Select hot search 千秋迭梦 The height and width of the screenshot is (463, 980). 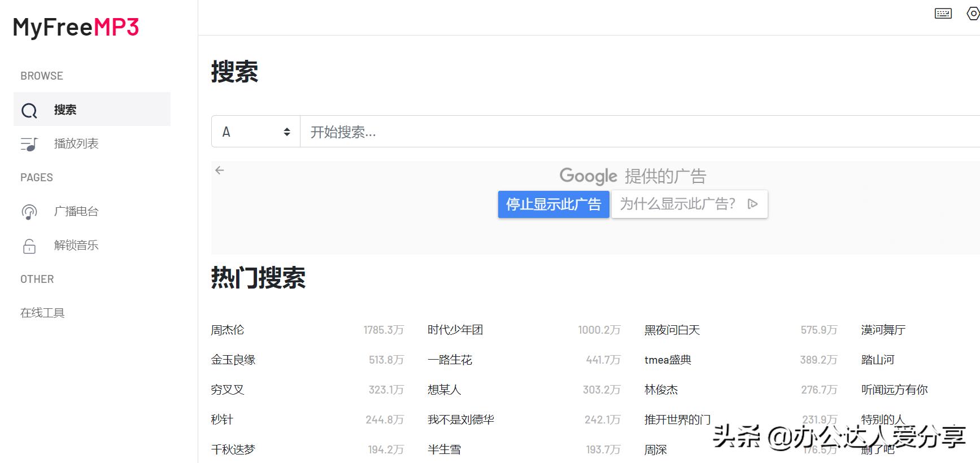(x=233, y=449)
